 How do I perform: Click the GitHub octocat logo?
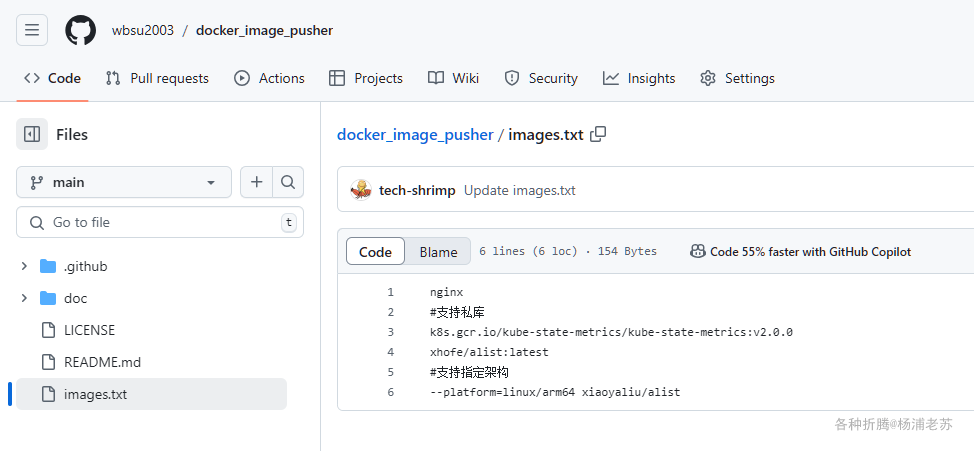tap(81, 30)
